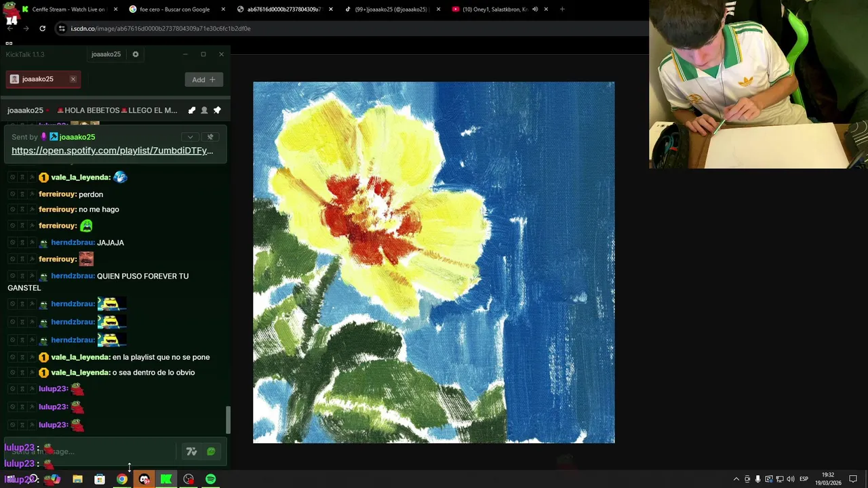Switch to the TikTok joaaako25 tab
Image resolution: width=868 pixels, height=488 pixels.
[x=392, y=9]
